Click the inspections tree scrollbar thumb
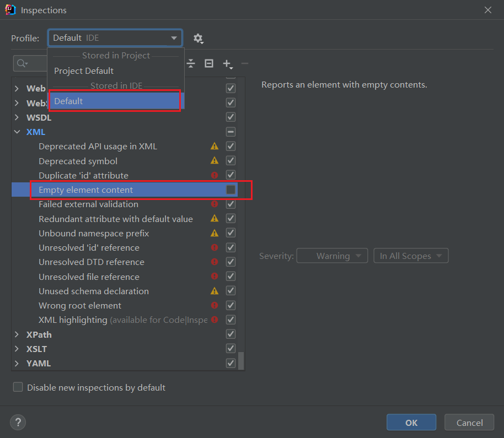The image size is (504, 438). [x=241, y=361]
